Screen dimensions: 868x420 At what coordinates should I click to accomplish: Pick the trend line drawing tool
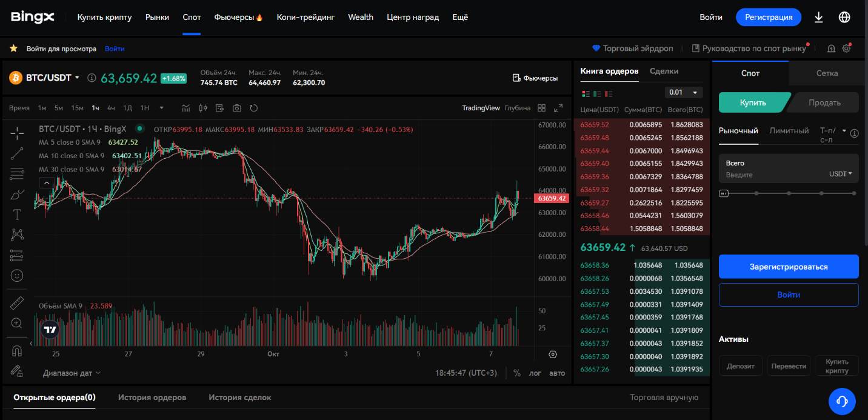pos(17,153)
